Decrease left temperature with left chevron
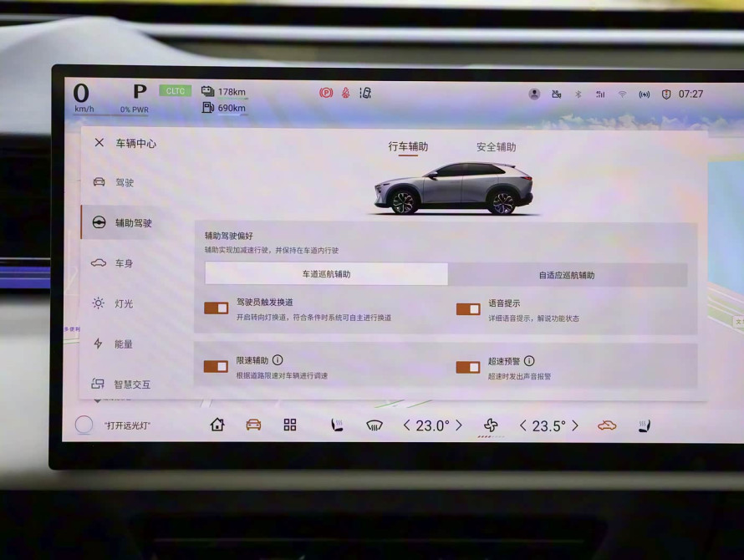The image size is (744, 560). pyautogui.click(x=407, y=425)
